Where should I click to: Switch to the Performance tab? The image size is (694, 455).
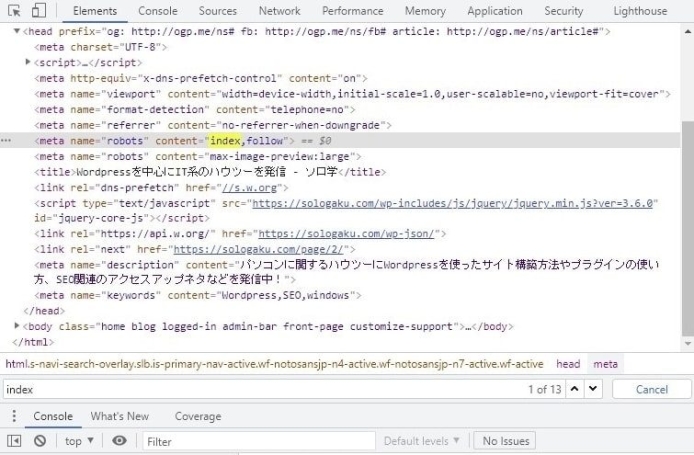tap(352, 11)
